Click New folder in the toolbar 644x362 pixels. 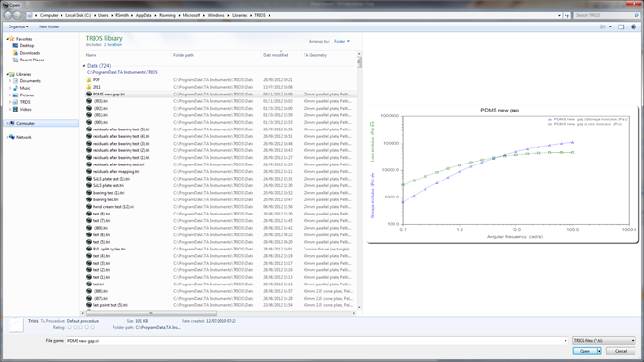point(49,26)
